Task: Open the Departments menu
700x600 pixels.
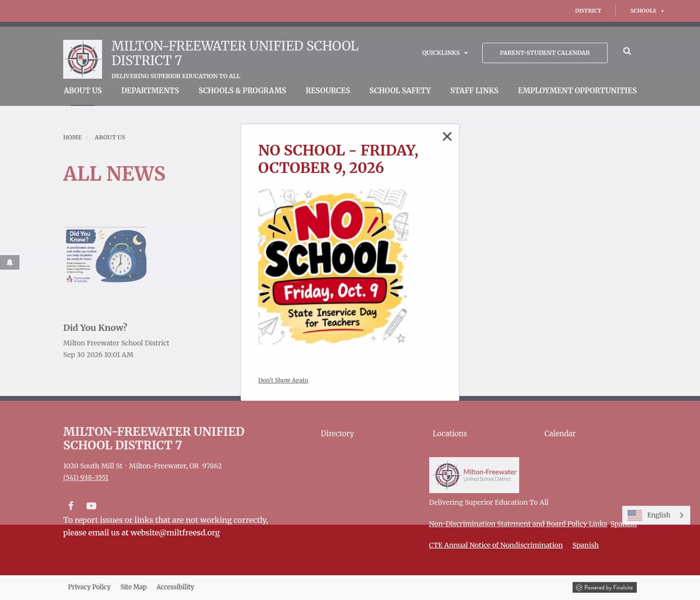Action: point(150,90)
